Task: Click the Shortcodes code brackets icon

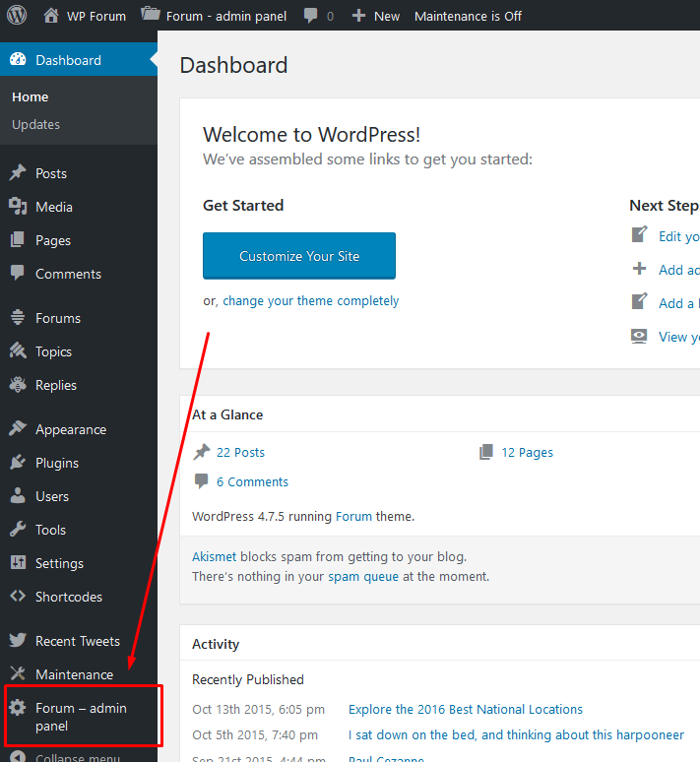Action: pyautogui.click(x=18, y=597)
